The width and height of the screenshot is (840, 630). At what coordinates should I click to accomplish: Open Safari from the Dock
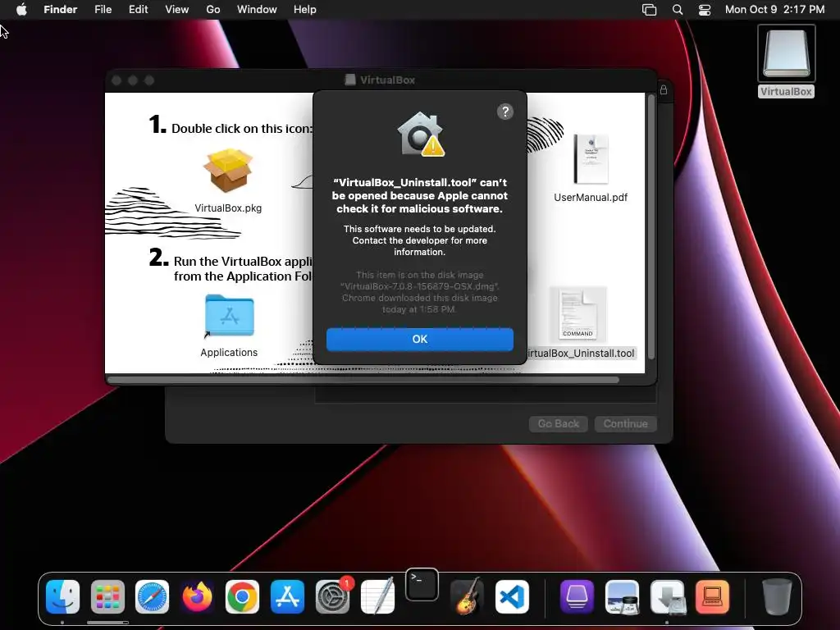[x=152, y=596]
